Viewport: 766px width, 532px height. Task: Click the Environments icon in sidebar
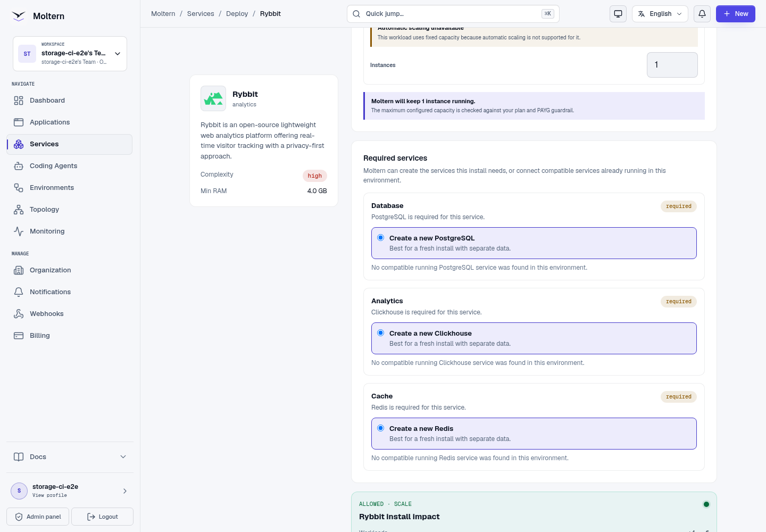tap(19, 188)
